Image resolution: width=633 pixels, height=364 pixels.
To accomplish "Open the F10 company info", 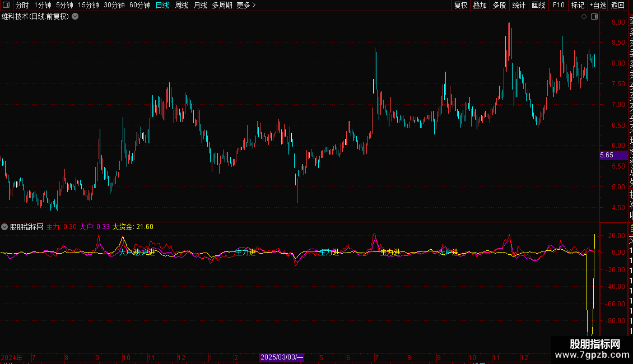I will 558,5.
